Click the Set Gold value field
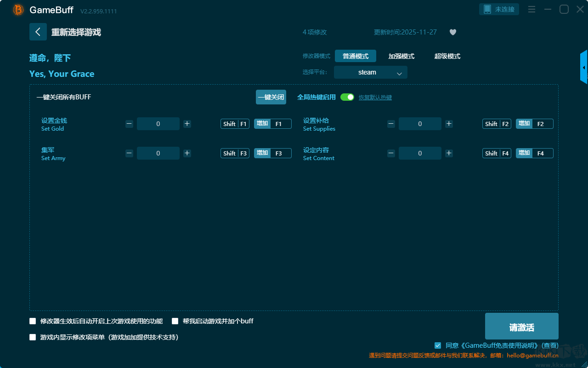 [x=158, y=124]
